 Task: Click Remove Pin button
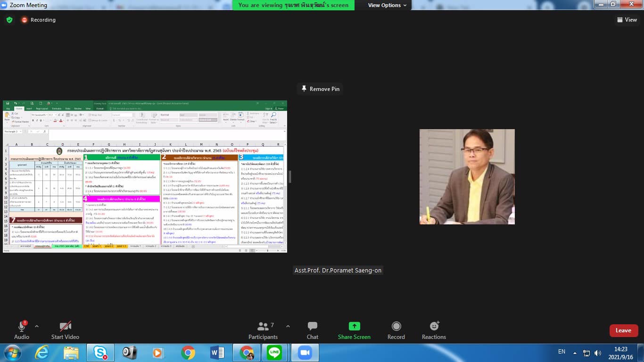click(320, 89)
